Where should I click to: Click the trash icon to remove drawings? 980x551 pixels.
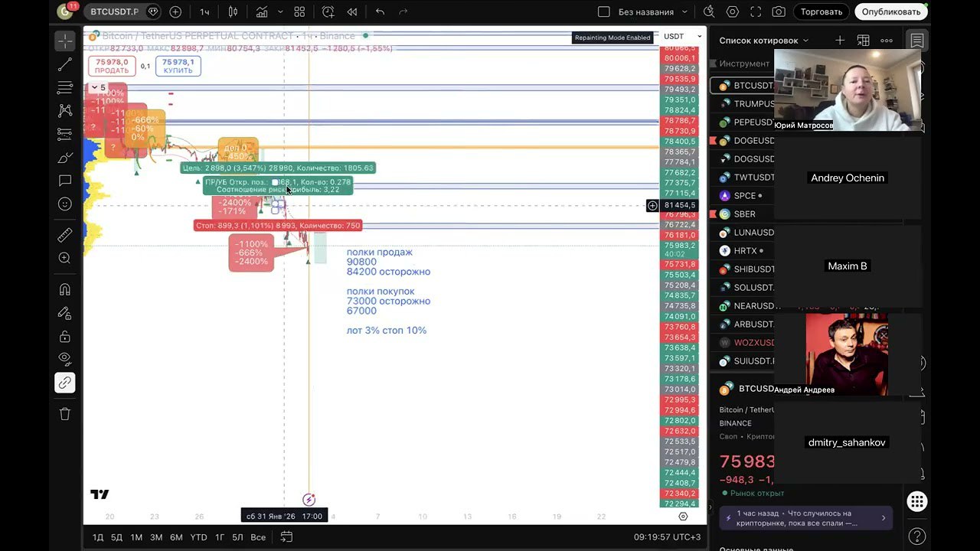tap(65, 414)
